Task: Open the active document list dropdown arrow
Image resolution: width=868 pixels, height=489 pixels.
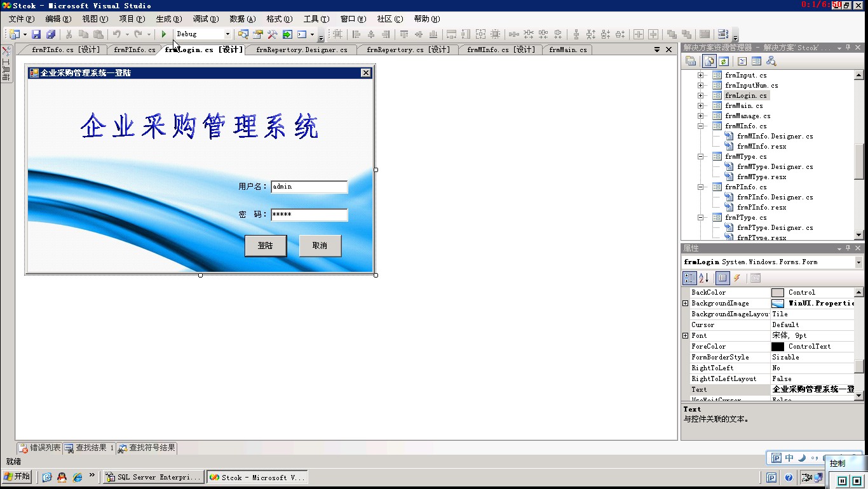Action: [x=657, y=50]
